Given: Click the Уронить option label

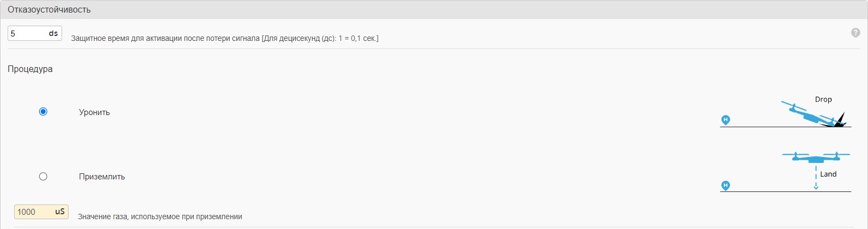Looking at the screenshot, I should coord(94,112).
